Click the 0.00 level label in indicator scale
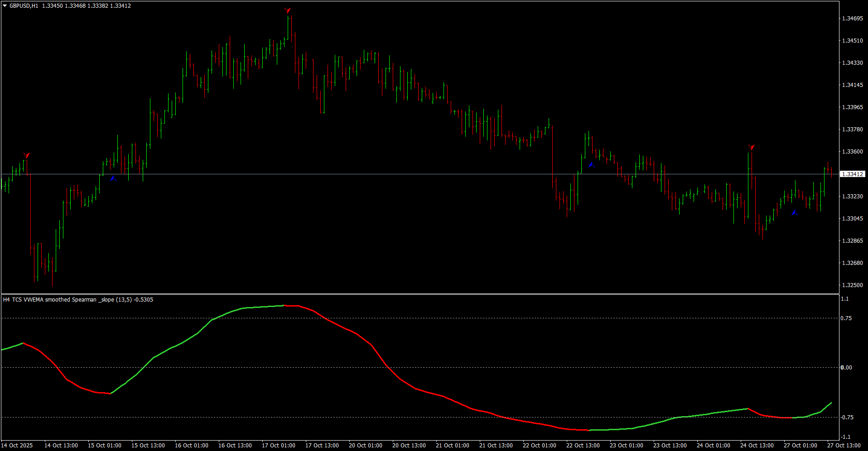This screenshot has height=451, width=868. coord(846,368)
